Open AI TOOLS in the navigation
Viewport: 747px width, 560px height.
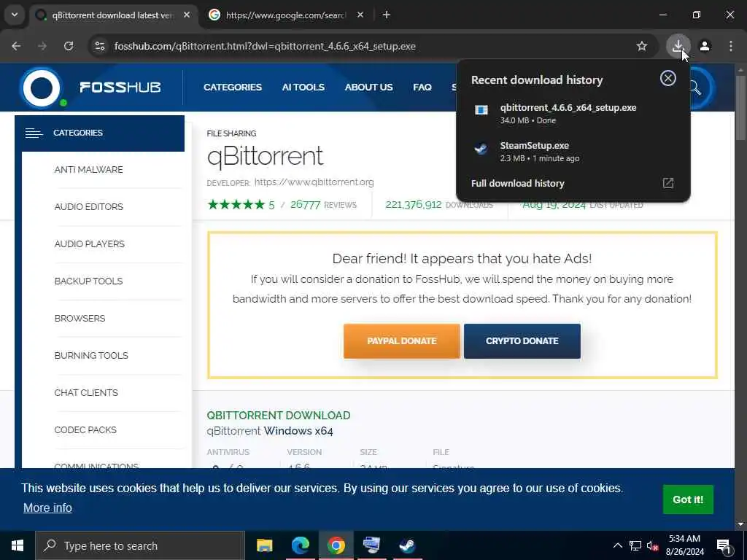(x=303, y=87)
